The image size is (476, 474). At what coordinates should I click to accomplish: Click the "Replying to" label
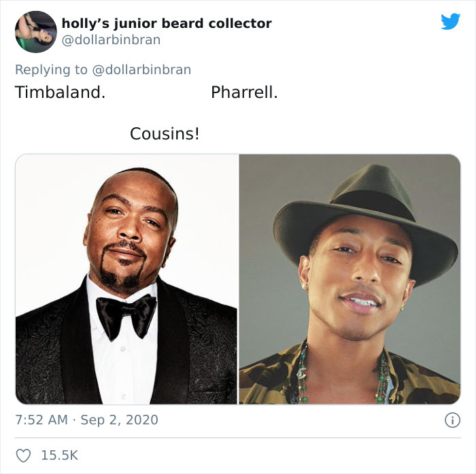tap(51, 70)
